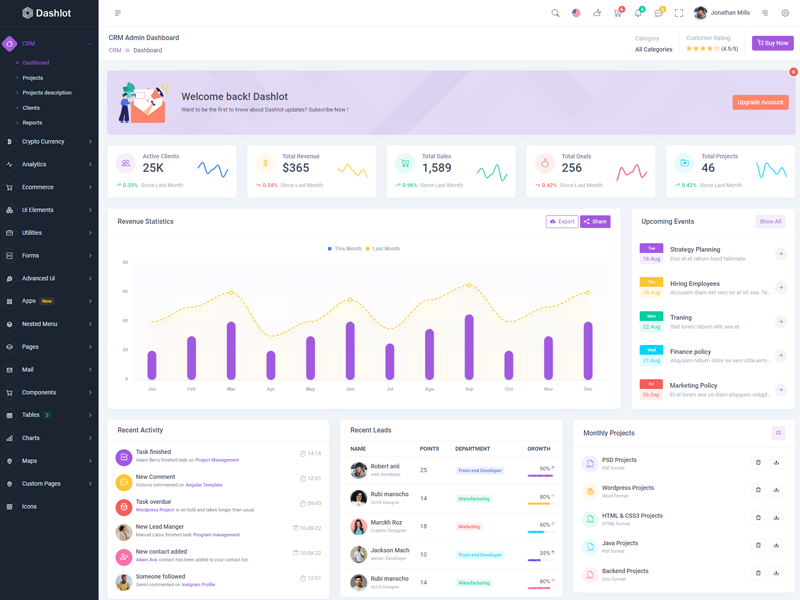The image size is (800, 600).
Task: Open the shopping cart icon
Action: coord(617,13)
